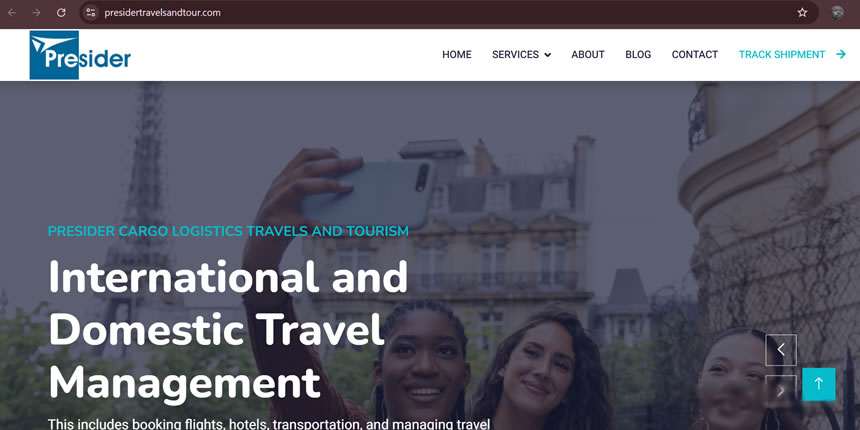Click the browser forward arrow

point(36,13)
